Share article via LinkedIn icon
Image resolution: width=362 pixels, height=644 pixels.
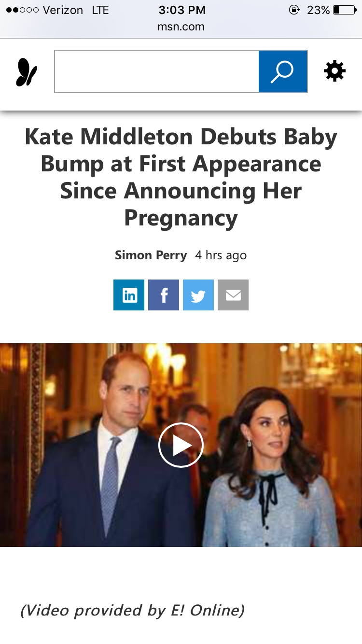click(129, 295)
